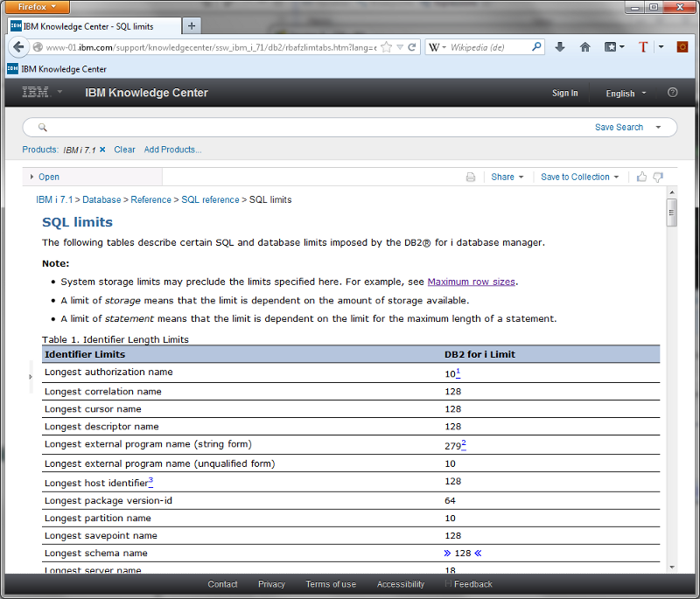The height and width of the screenshot is (599, 700).
Task: Click the thumbs down rating icon
Action: coord(658,177)
